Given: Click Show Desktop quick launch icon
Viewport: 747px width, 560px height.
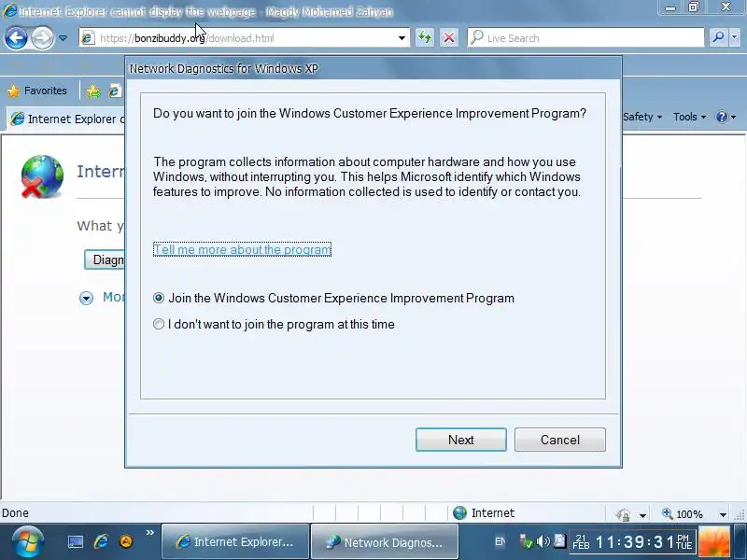Looking at the screenshot, I should (76, 542).
